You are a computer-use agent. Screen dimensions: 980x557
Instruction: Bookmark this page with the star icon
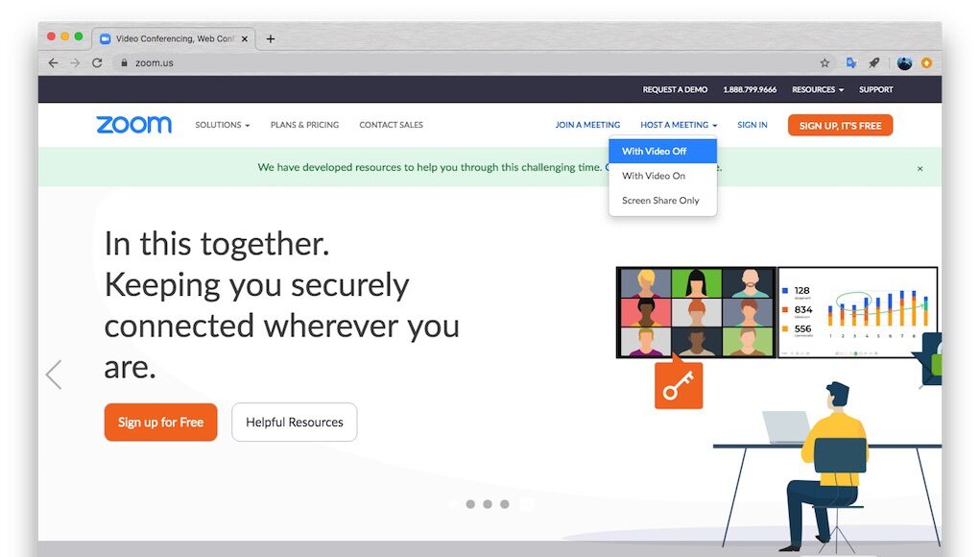(x=825, y=63)
